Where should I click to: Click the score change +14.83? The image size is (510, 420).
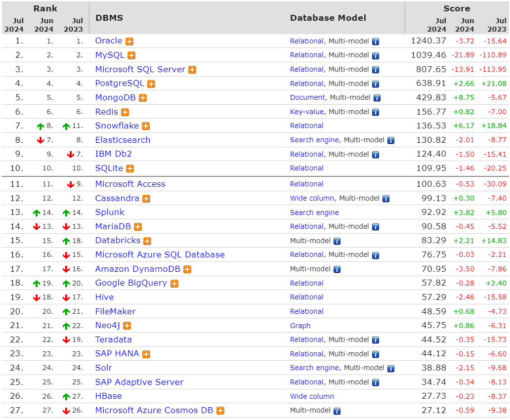tap(494, 241)
